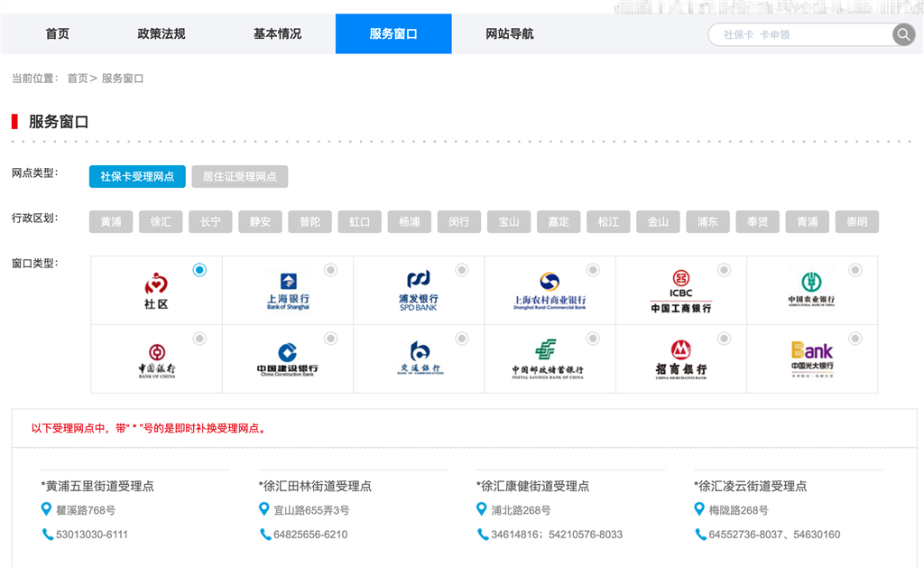Click the 中国邮政储蓄银行 logo

(548, 359)
